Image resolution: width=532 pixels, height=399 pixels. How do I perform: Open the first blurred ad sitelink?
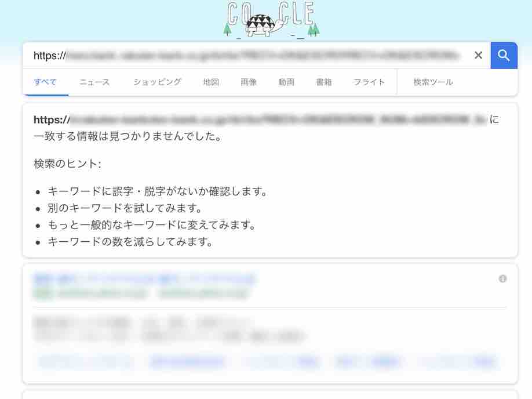[x=86, y=361]
